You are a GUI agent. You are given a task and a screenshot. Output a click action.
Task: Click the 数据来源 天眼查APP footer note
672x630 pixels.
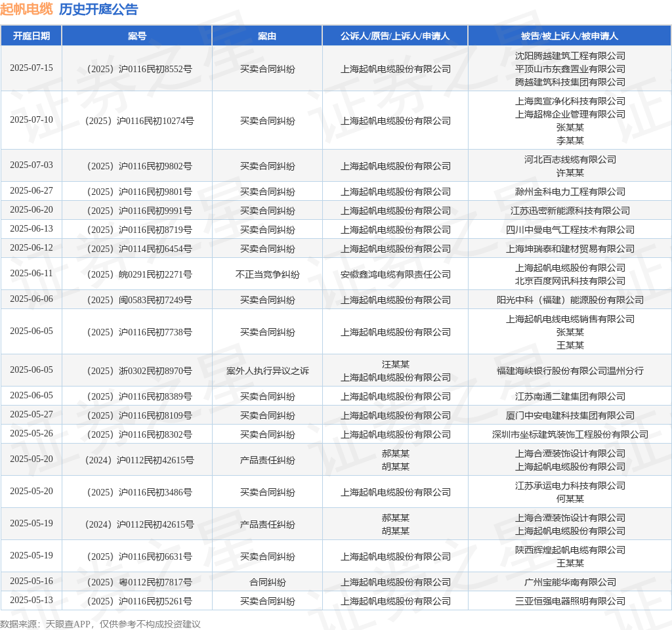click(x=100, y=624)
